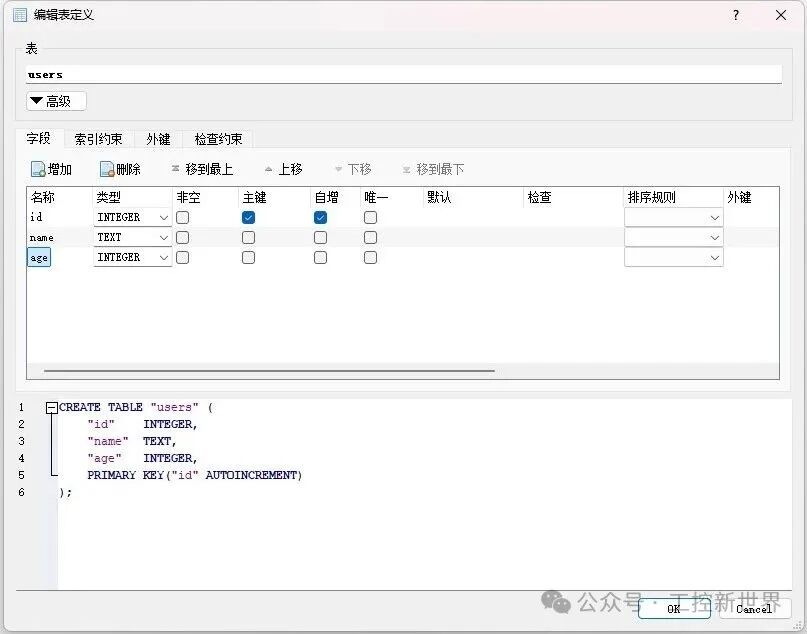Click the 增加 (add field) icon
Image resolution: width=807 pixels, height=634 pixels.
38,170
